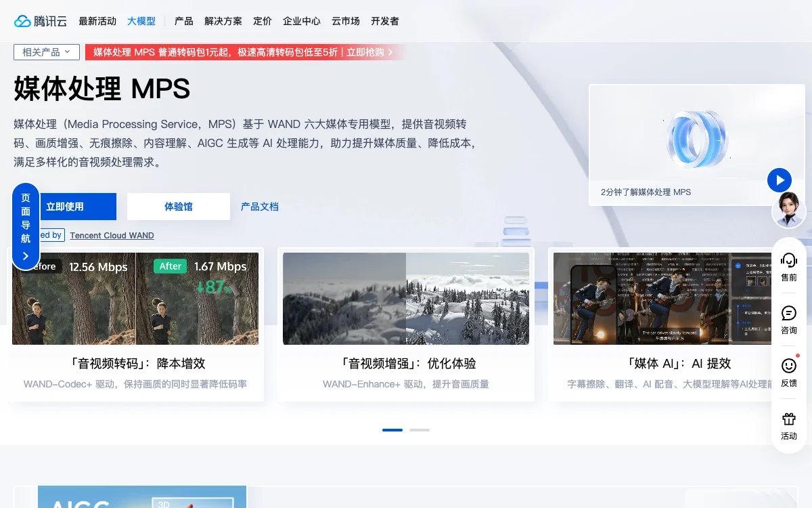
Task: Click the AIGC banner image at the bottom
Action: [x=142, y=497]
